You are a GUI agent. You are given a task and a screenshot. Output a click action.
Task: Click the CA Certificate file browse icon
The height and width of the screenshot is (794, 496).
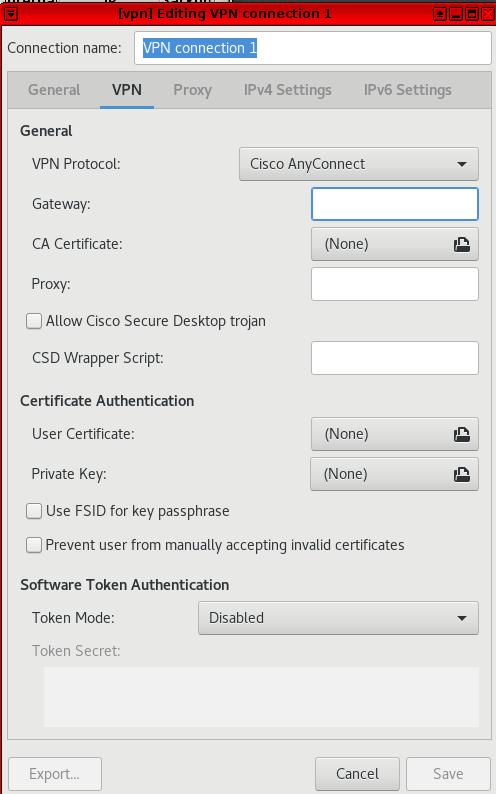point(462,245)
